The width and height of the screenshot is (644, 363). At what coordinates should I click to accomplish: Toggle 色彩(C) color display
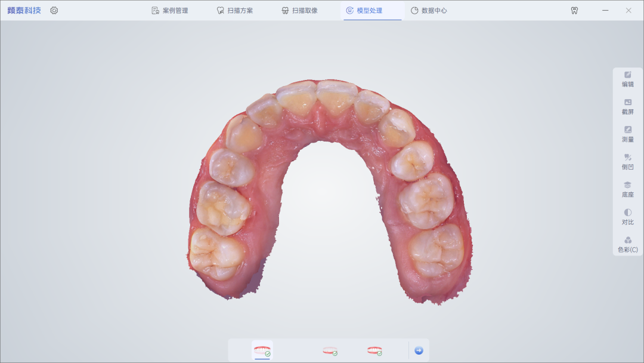point(627,245)
